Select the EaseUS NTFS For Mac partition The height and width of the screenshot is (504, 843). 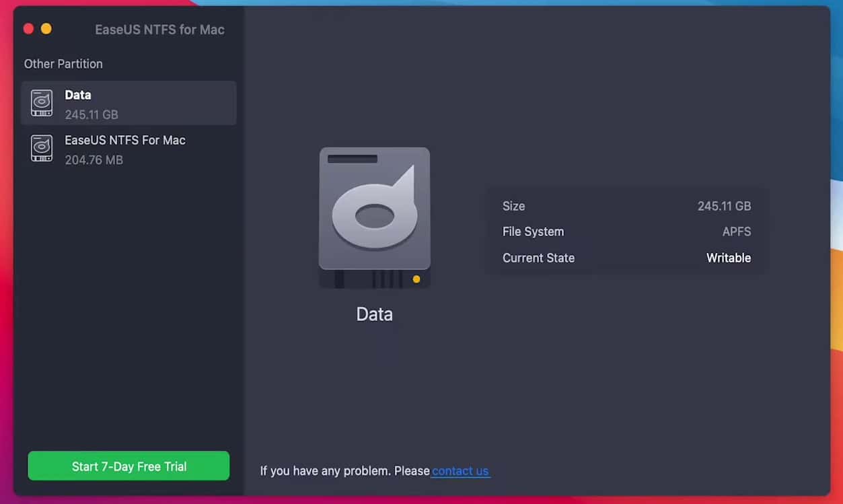coord(128,149)
